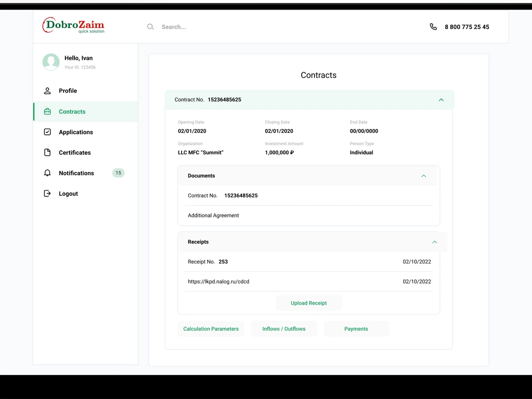Screen dimensions: 532x399
Task: Open Certificates section
Action: (x=86, y=153)
